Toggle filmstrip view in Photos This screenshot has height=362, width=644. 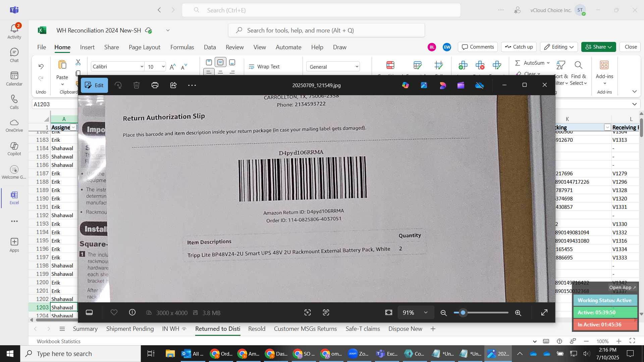(x=89, y=312)
